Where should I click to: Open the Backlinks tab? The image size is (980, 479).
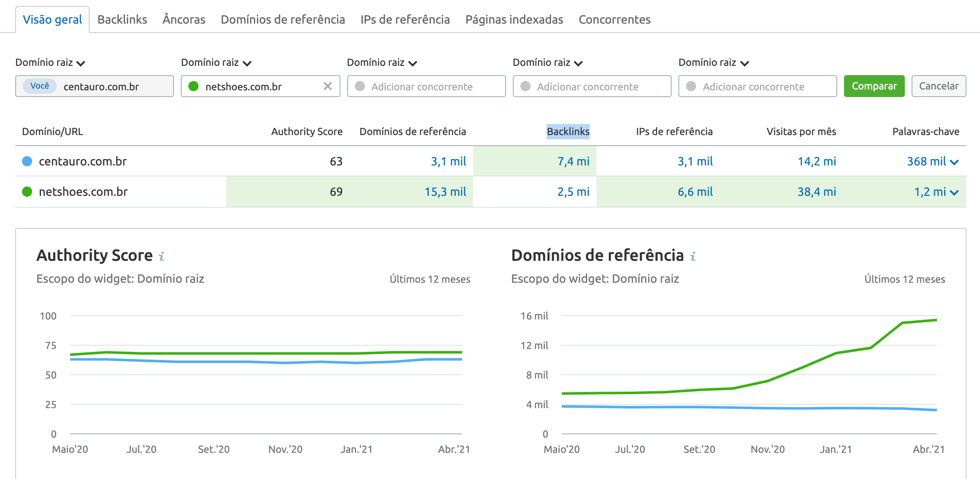coord(122,19)
